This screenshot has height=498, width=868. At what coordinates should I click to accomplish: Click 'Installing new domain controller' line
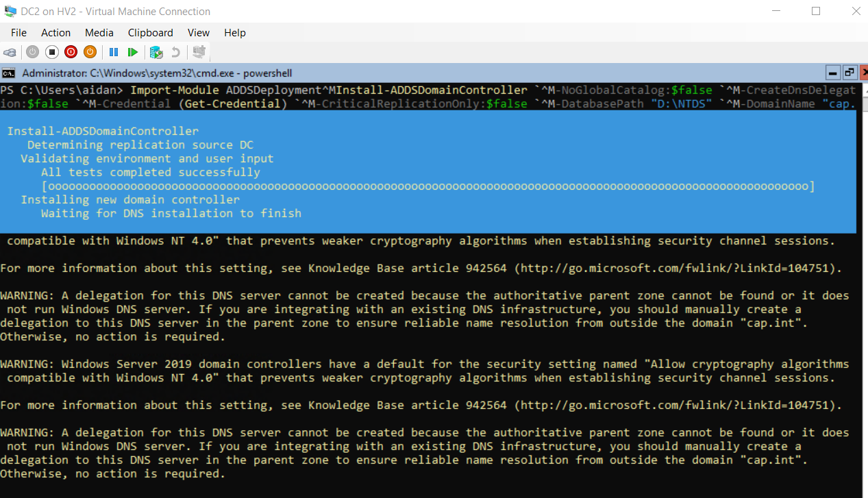pos(130,200)
